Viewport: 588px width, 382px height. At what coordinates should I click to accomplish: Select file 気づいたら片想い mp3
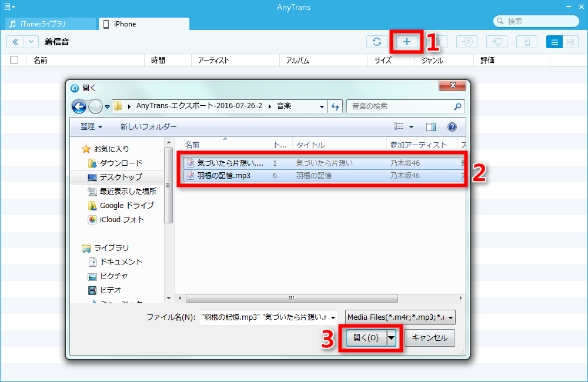tap(324, 163)
